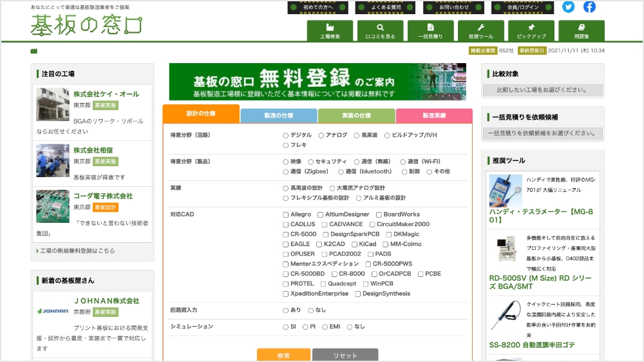
Task: Switch to the 製造の仕様 tab
Action: pos(278,115)
